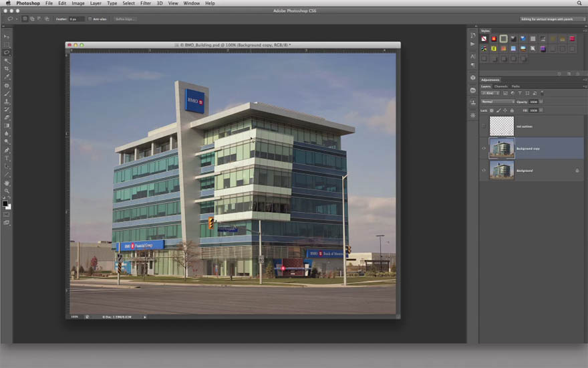The height and width of the screenshot is (368, 588).
Task: Filter layers by adjustment layer icon
Action: click(x=512, y=93)
